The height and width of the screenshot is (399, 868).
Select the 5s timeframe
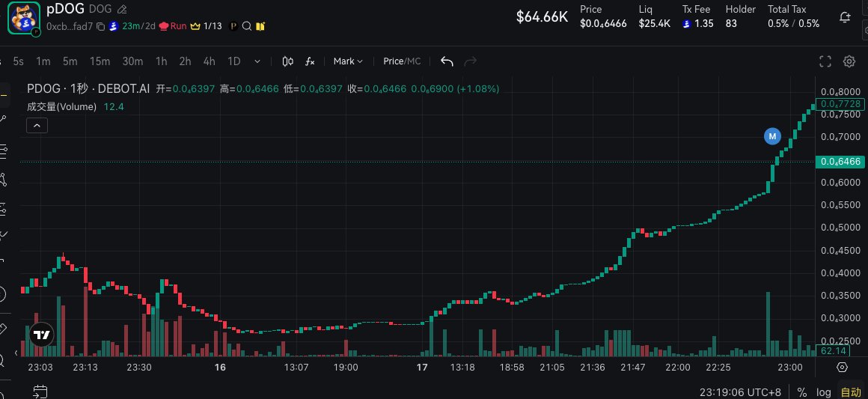tap(18, 61)
